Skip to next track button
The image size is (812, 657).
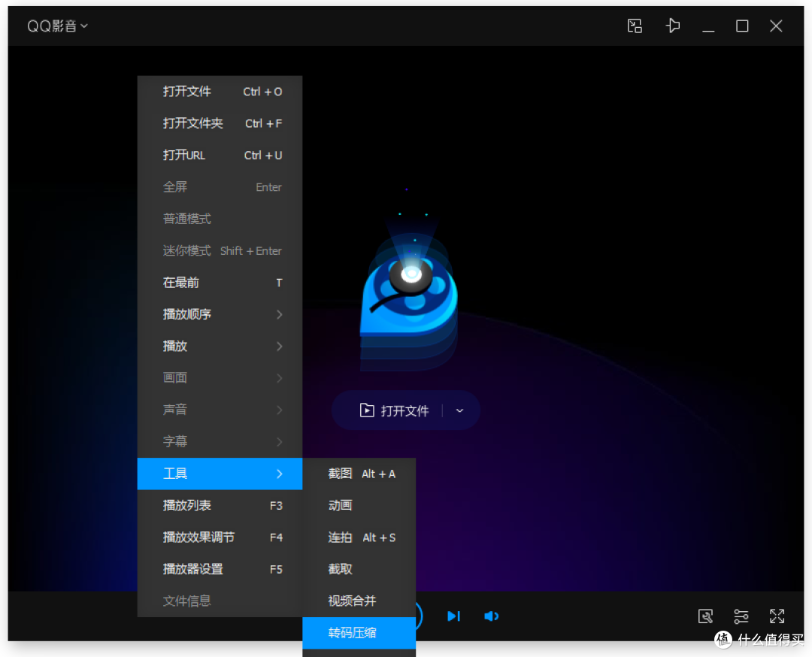453,616
